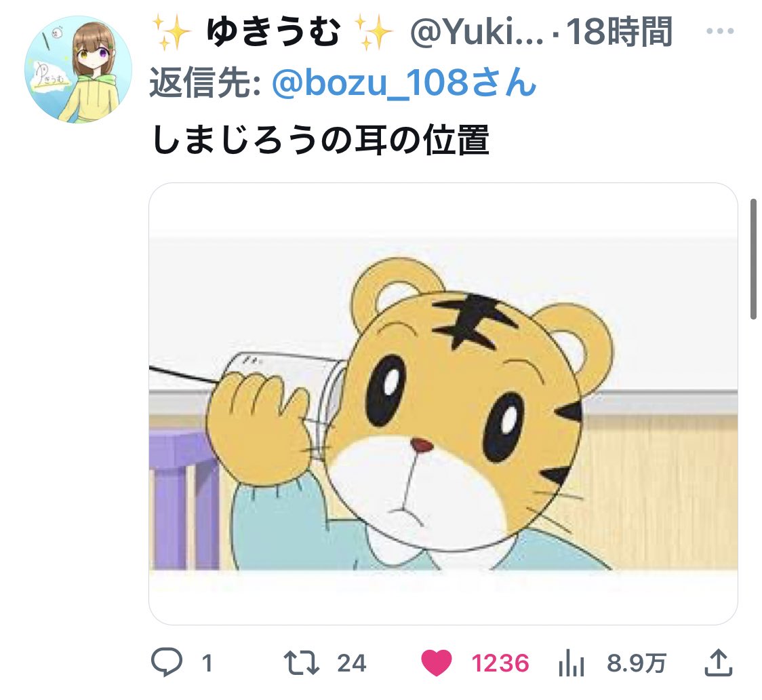
Task: Tap the like count 1236
Action: [500, 663]
